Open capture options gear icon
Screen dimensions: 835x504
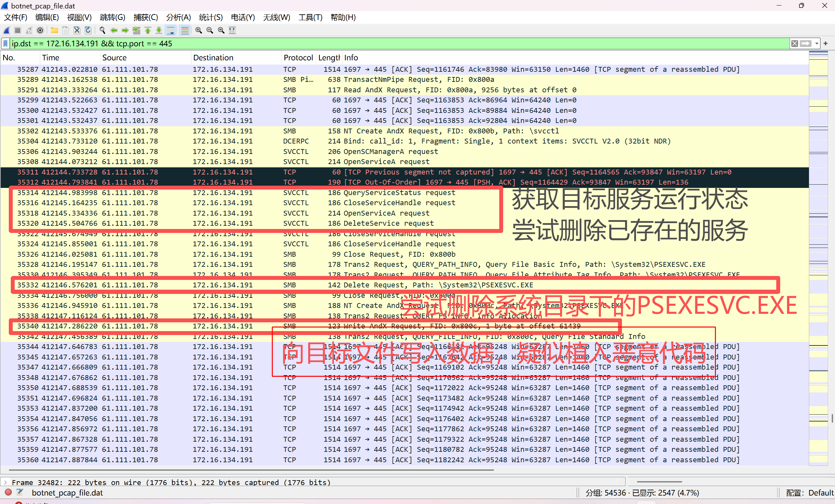pyautogui.click(x=40, y=30)
